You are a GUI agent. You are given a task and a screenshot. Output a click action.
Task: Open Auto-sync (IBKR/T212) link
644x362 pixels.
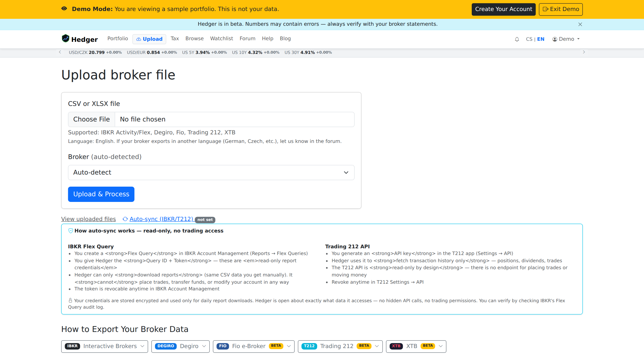[161, 219]
